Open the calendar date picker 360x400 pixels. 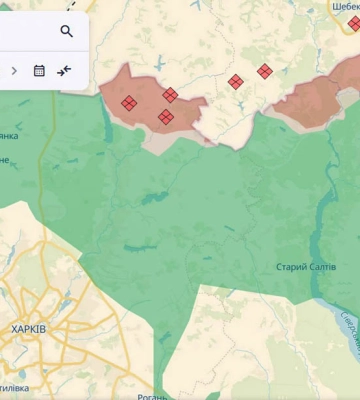click(x=39, y=71)
